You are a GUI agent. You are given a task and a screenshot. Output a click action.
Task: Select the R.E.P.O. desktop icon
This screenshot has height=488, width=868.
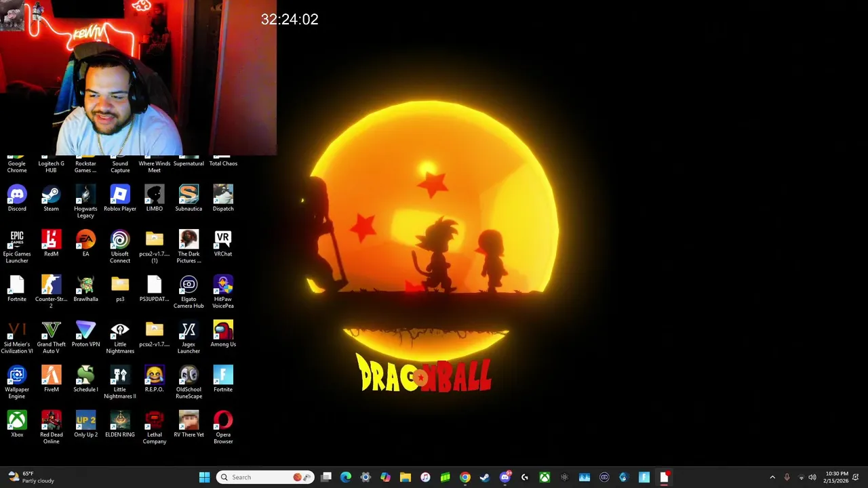[x=154, y=380]
